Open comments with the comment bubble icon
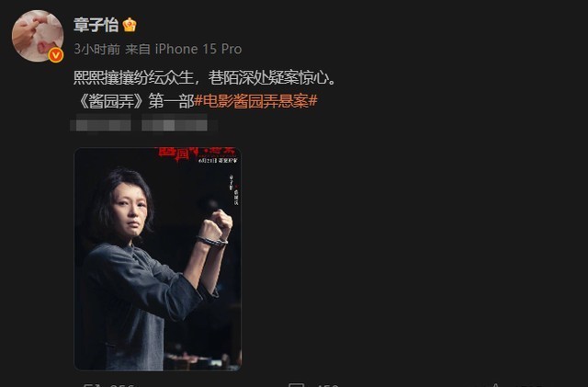 tap(296, 385)
